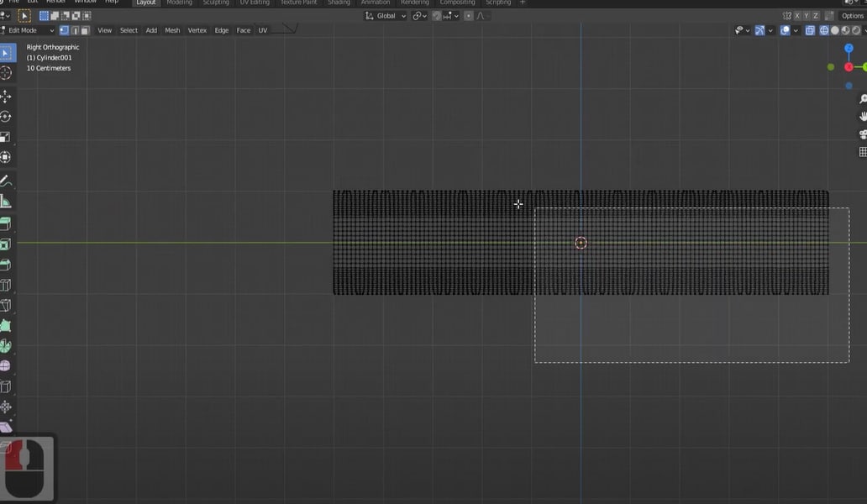Toggle show gizmo button
Viewport: 867px width, 504px height.
coord(759,30)
